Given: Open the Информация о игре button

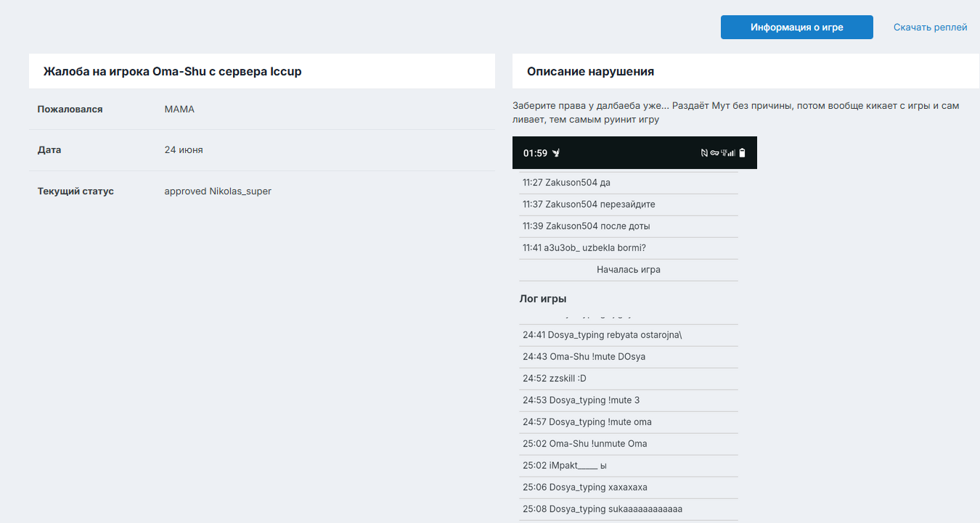Looking at the screenshot, I should 797,28.
